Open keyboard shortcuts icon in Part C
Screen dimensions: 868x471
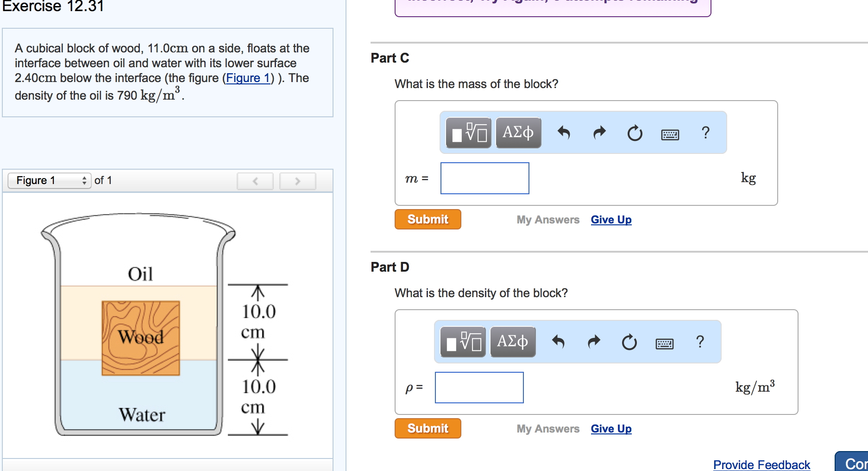point(670,134)
